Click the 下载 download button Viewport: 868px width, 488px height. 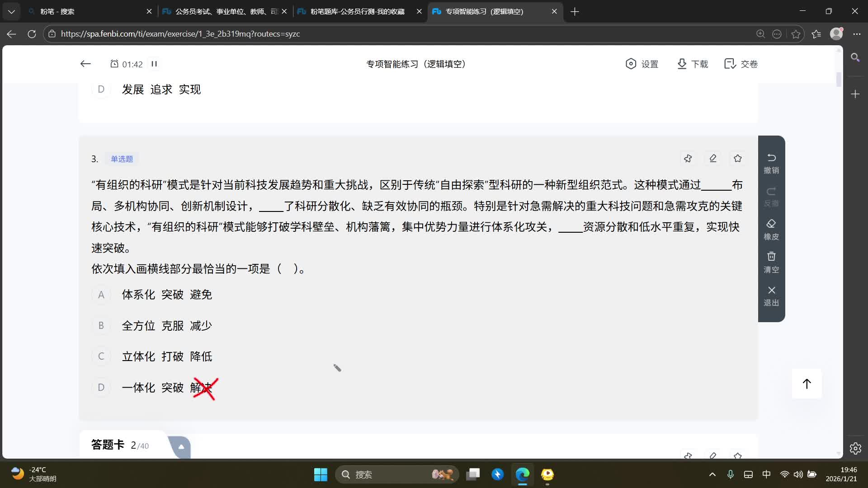coord(692,64)
